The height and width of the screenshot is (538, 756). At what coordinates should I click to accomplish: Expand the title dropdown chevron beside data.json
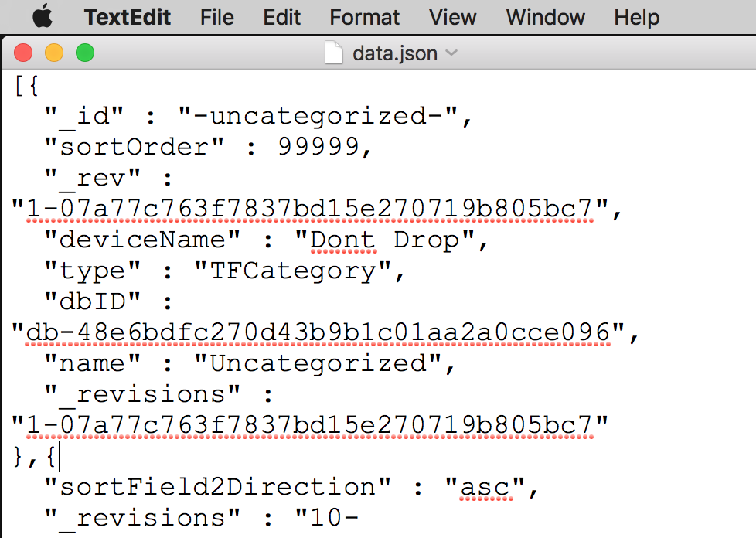451,53
